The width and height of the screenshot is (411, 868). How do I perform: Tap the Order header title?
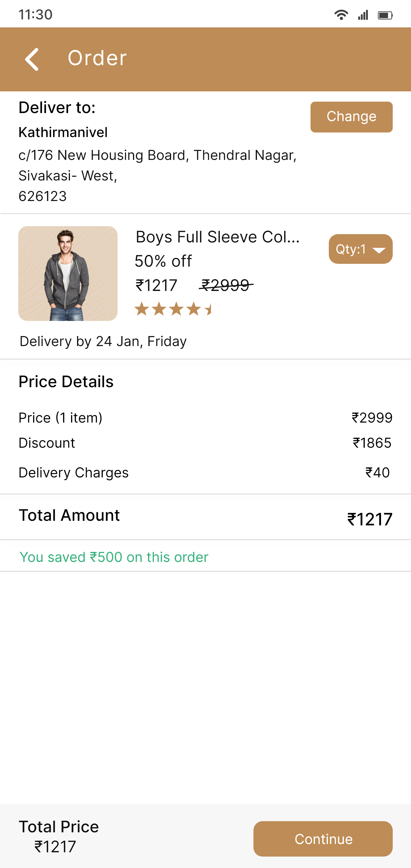click(97, 58)
